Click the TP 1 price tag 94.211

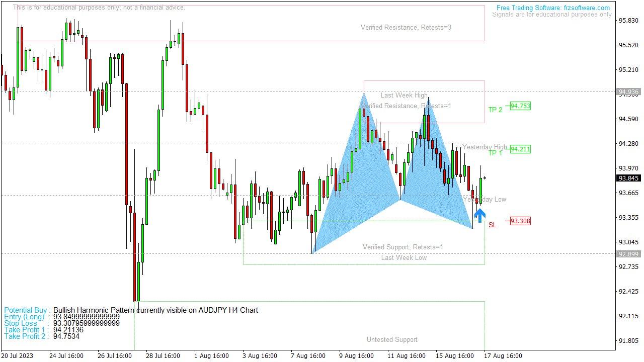tap(521, 149)
